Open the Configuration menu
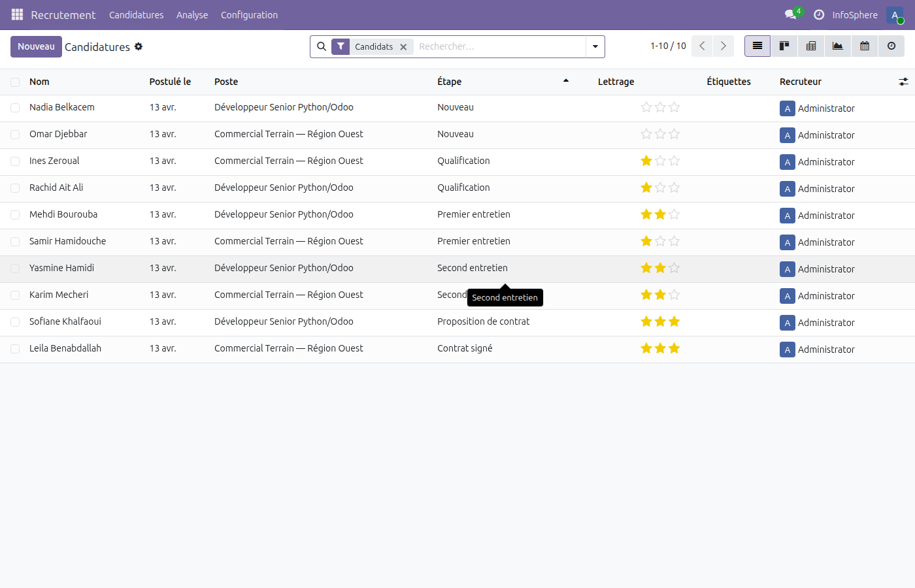915x588 pixels. tap(249, 14)
